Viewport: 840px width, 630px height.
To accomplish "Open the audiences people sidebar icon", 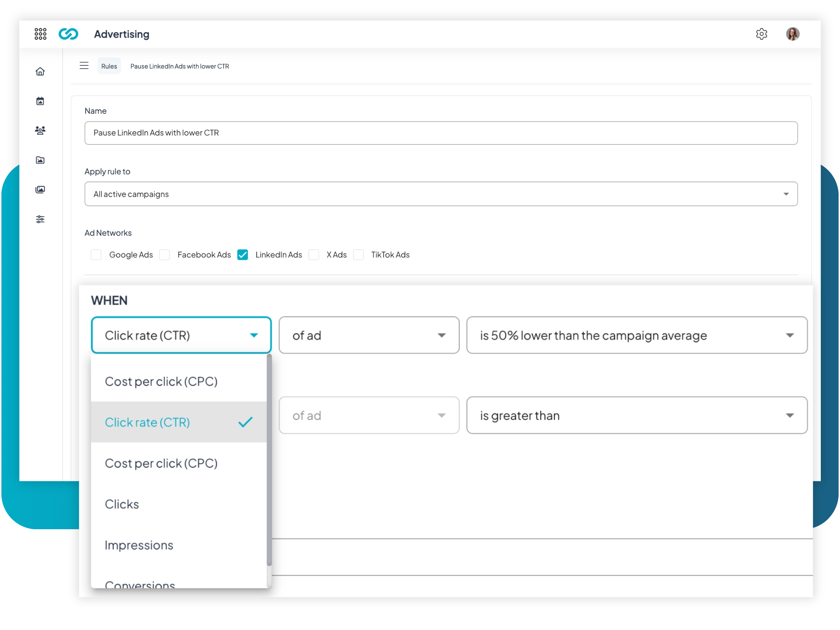I will [40, 130].
